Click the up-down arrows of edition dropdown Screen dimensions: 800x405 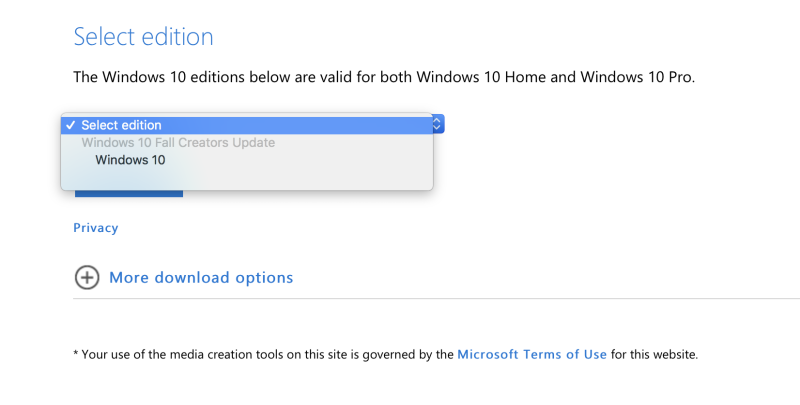coord(437,124)
